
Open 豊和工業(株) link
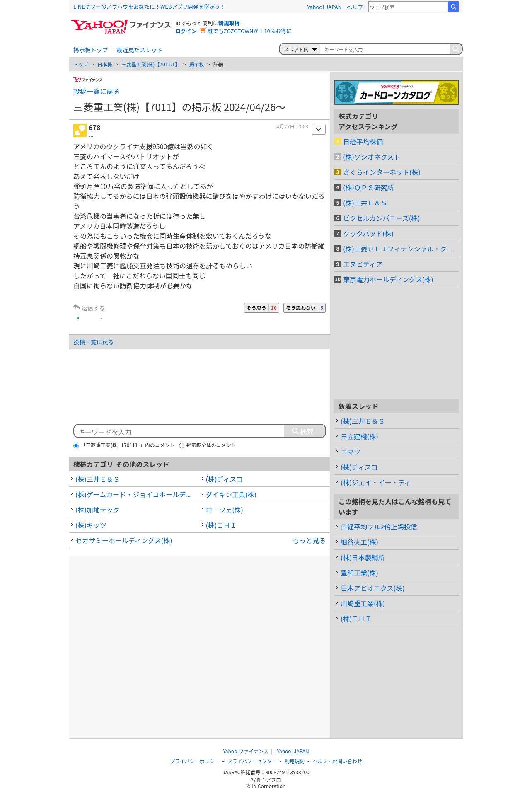coord(359,573)
